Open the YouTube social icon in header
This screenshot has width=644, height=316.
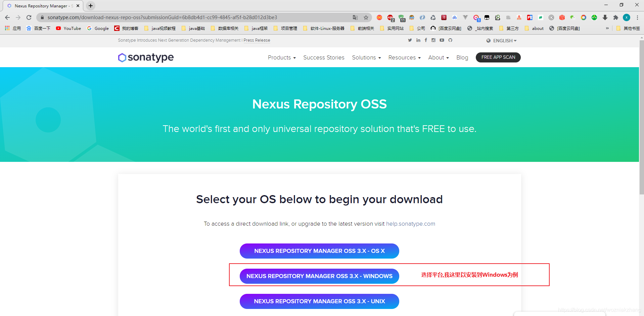[442, 40]
